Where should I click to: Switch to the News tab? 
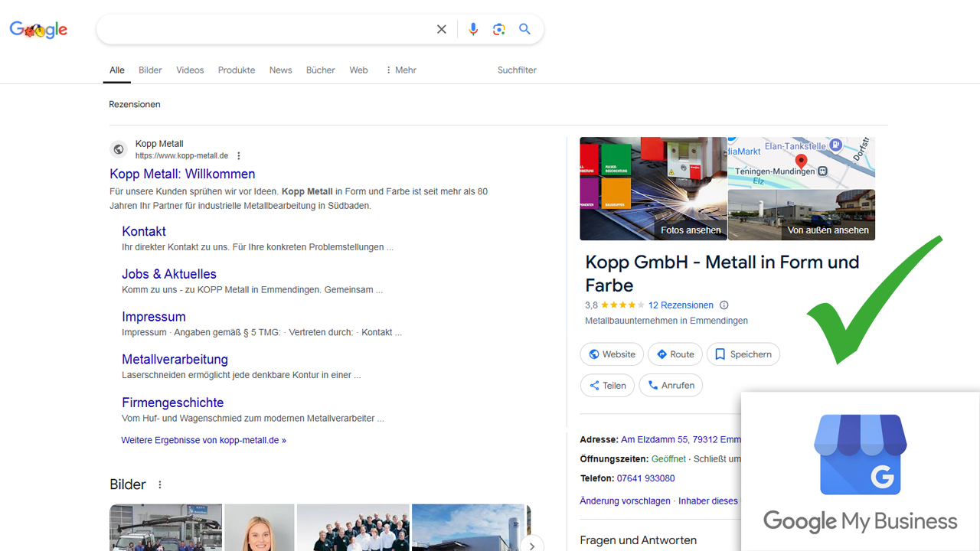[280, 70]
